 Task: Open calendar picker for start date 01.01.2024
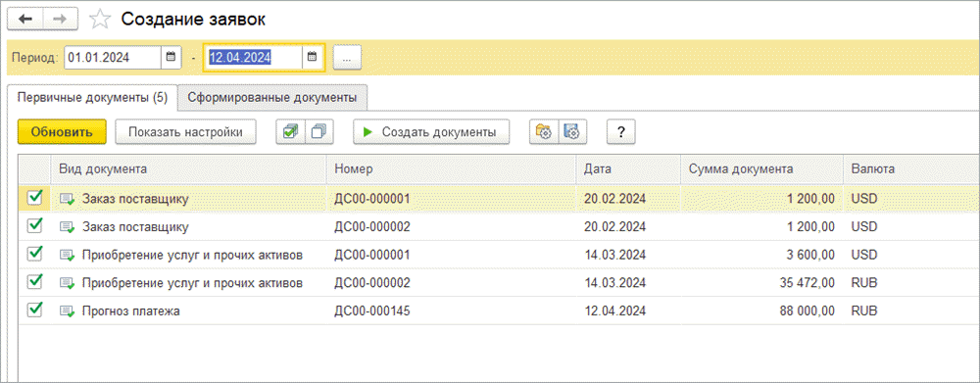171,58
